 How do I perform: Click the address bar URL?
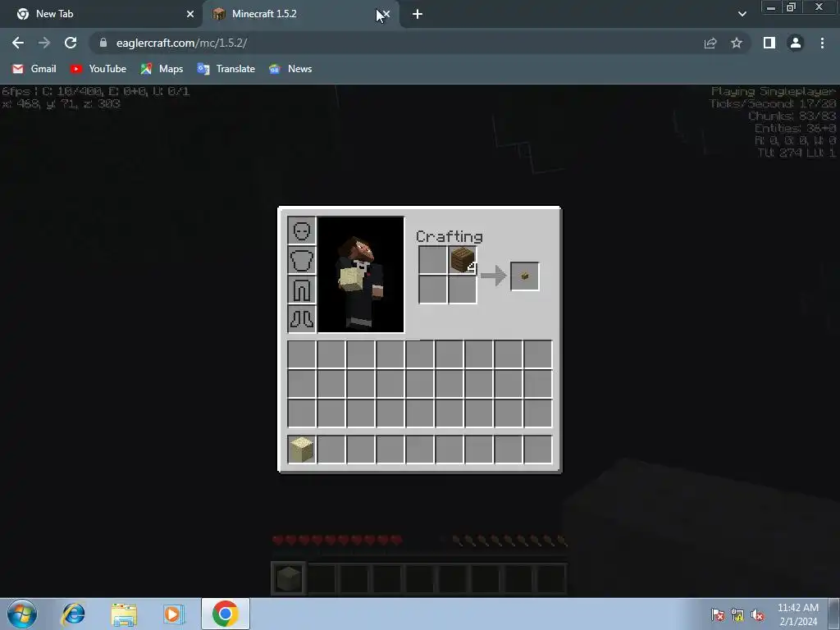tap(181, 43)
